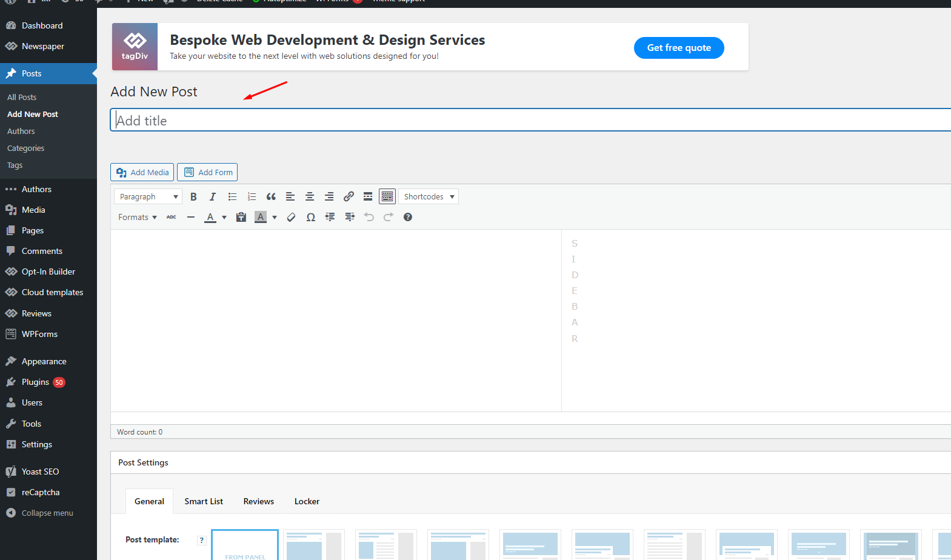The height and width of the screenshot is (560, 951).
Task: Open the Posts menu
Action: click(x=48, y=73)
